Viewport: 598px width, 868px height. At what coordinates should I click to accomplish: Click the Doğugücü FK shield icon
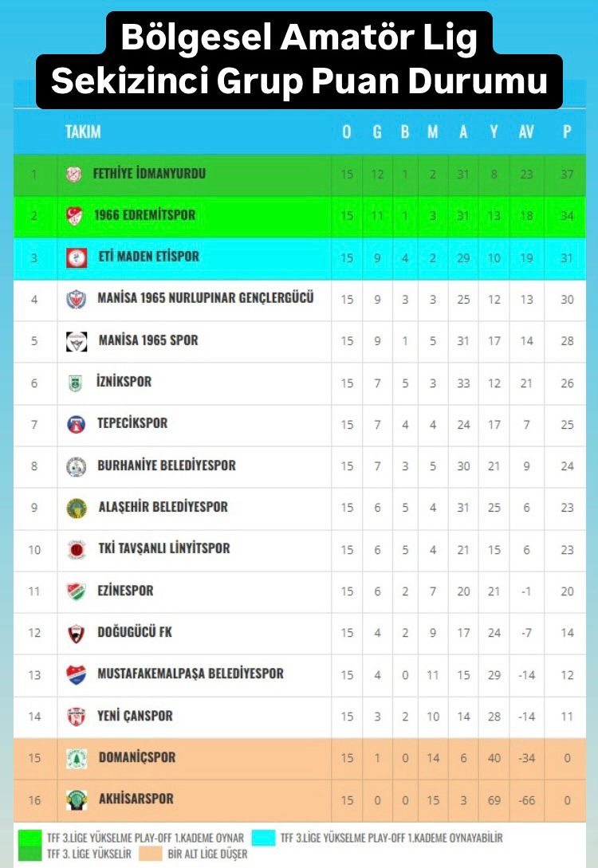(x=76, y=634)
